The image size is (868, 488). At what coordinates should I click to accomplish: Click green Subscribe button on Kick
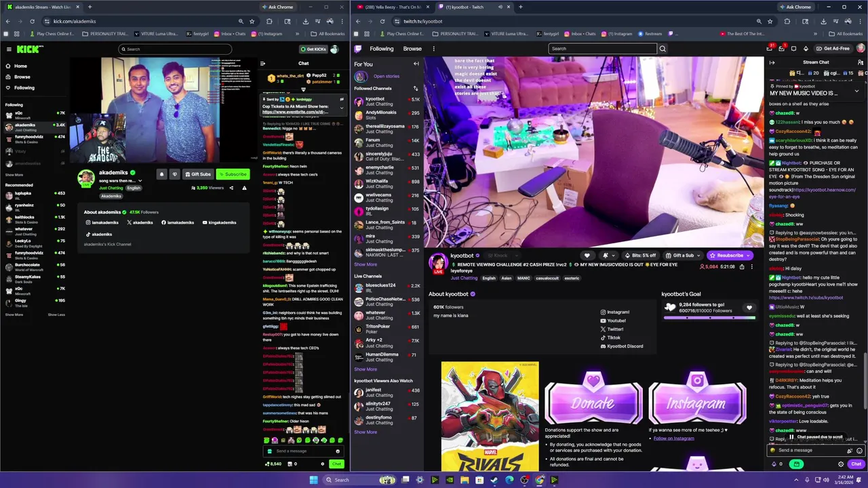tap(233, 174)
